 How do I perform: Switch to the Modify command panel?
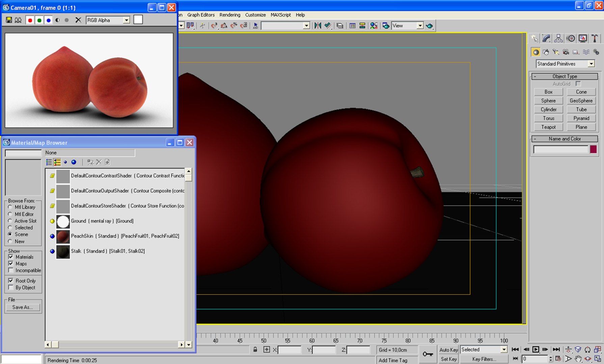tap(546, 38)
